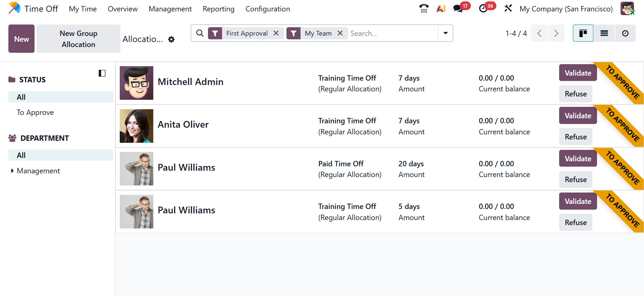Open the AI assistant icon
Image resolution: width=644 pixels, height=296 pixels.
pos(441,8)
